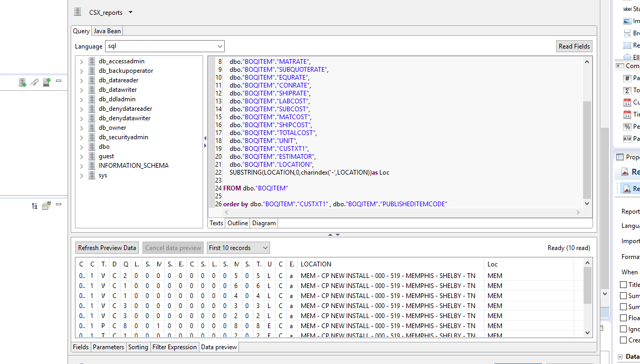Toggle the Ignore checkbox in properties
The height and width of the screenshot is (364, 640).
[624, 329]
